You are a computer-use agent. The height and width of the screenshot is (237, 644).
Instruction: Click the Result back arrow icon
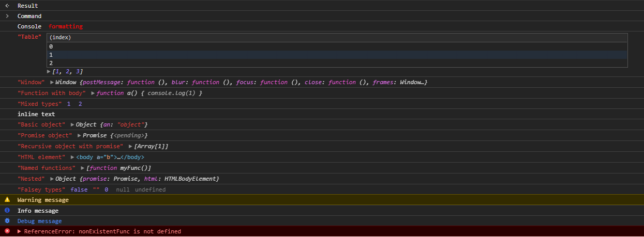pyautogui.click(x=7, y=6)
